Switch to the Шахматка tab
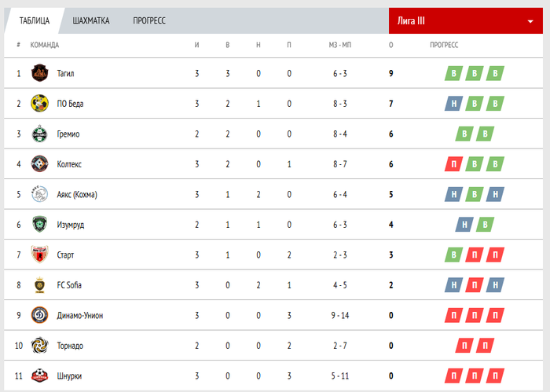The image size is (550, 392). (90, 20)
